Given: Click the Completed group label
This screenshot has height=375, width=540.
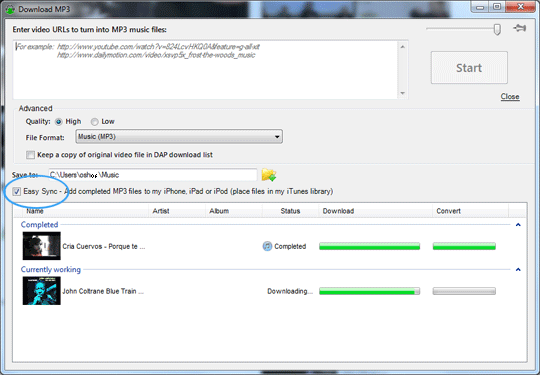Looking at the screenshot, I should (x=39, y=225).
